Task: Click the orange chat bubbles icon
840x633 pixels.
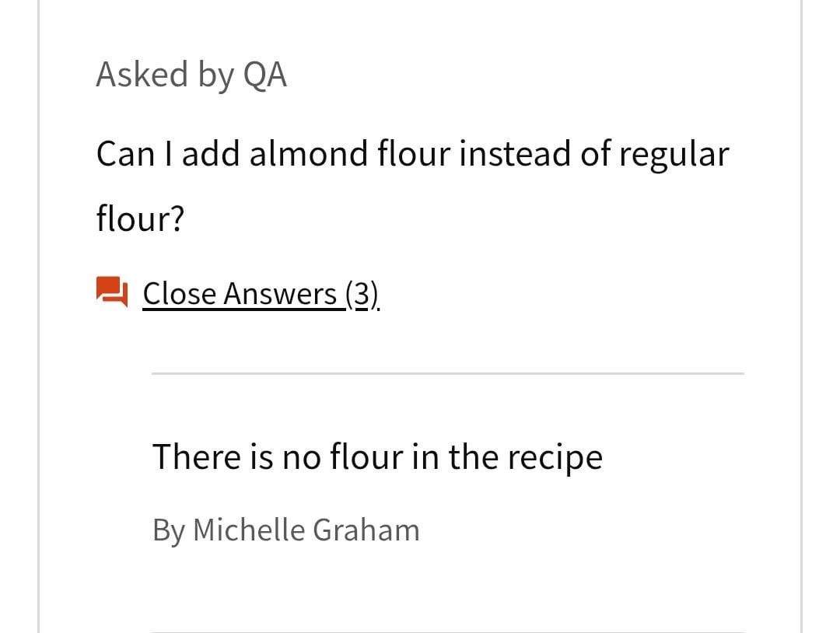Action: click(111, 292)
